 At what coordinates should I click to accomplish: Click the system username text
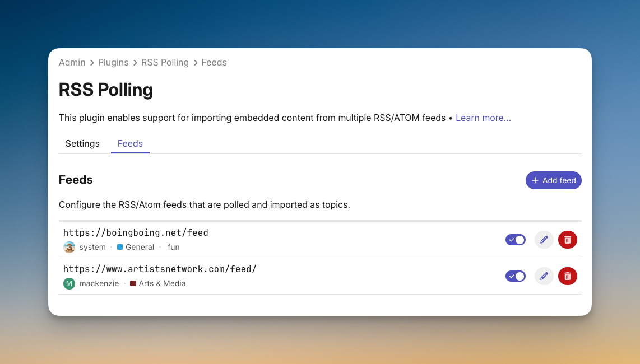92,247
